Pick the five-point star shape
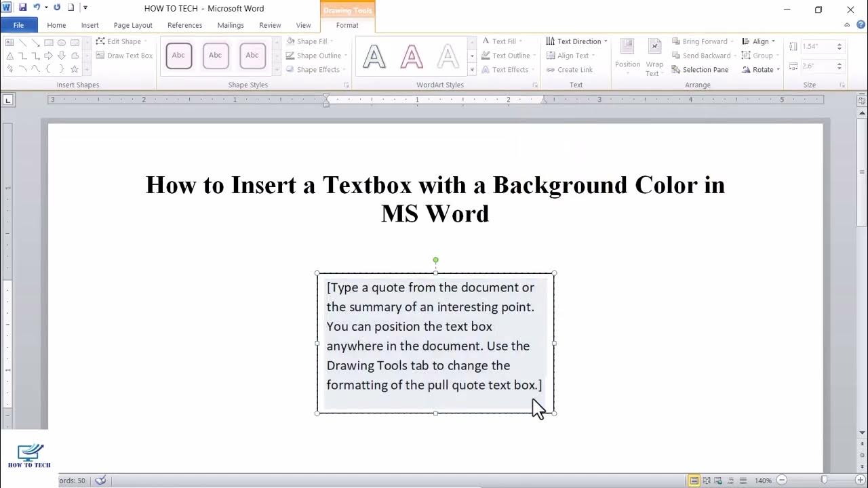Image resolution: width=868 pixels, height=488 pixels. pyautogui.click(x=75, y=68)
